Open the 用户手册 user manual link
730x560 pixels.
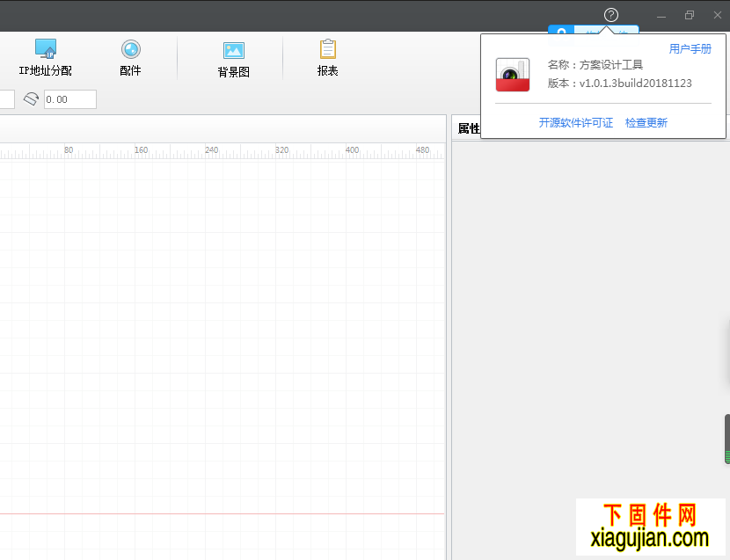690,49
